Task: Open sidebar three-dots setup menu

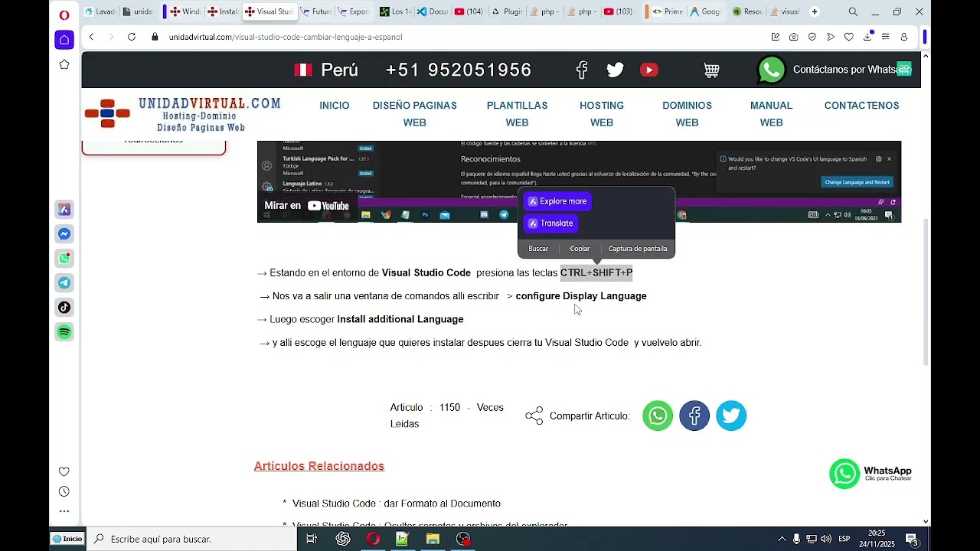Action: [x=64, y=511]
